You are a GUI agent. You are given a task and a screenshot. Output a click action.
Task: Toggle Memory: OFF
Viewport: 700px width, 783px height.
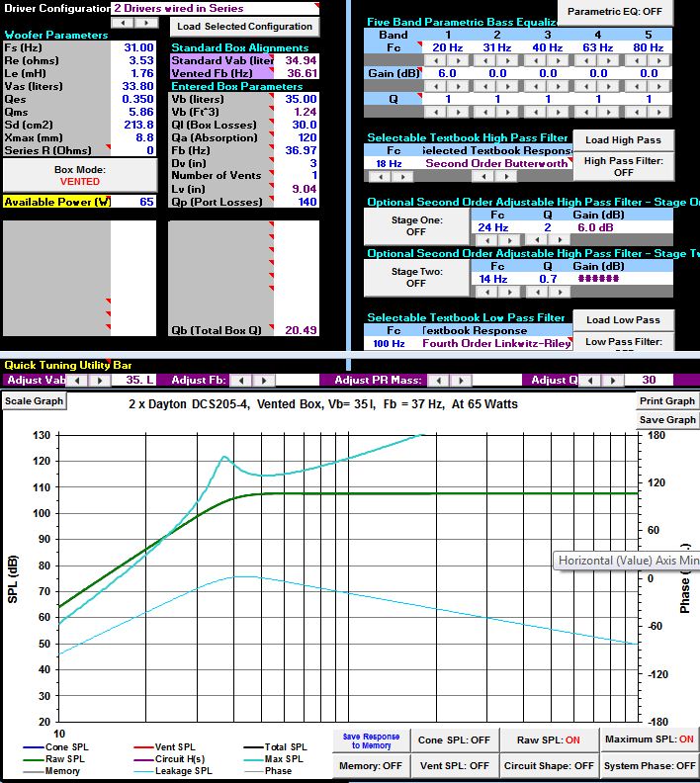point(371,765)
